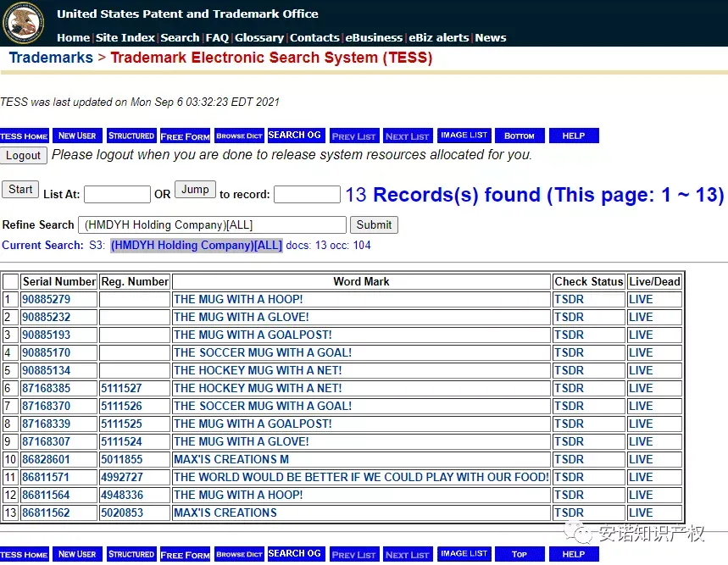Submit the refined search
The width and height of the screenshot is (728, 565).
pyautogui.click(x=374, y=225)
